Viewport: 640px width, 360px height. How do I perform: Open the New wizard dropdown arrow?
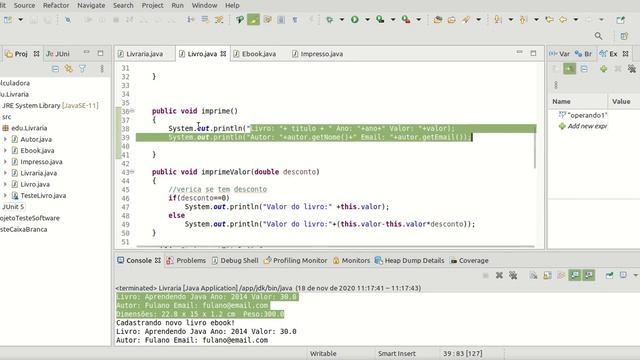pyautogui.click(x=20, y=19)
